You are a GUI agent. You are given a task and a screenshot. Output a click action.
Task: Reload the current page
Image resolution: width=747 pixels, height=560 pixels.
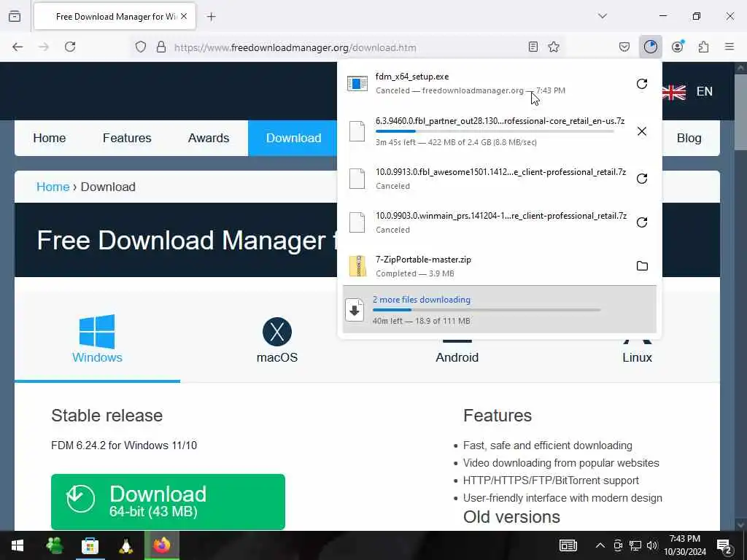pyautogui.click(x=70, y=47)
